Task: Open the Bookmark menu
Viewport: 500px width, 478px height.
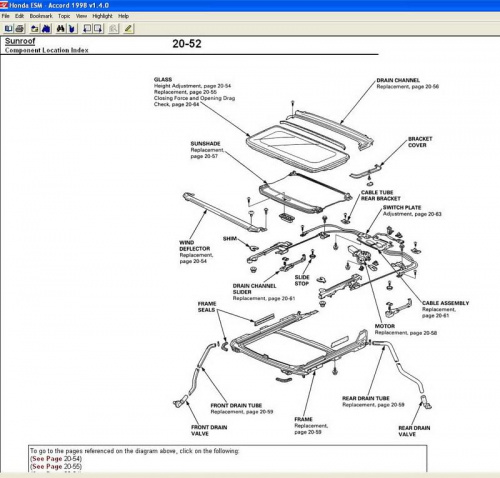Action: pos(41,16)
